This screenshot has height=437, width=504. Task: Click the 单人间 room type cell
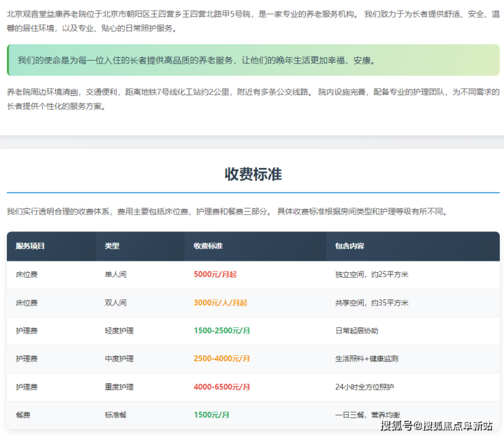point(115,274)
